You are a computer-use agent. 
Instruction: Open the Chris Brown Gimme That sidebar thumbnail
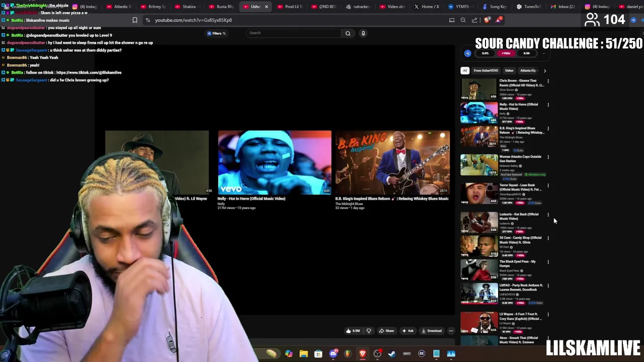tap(479, 89)
